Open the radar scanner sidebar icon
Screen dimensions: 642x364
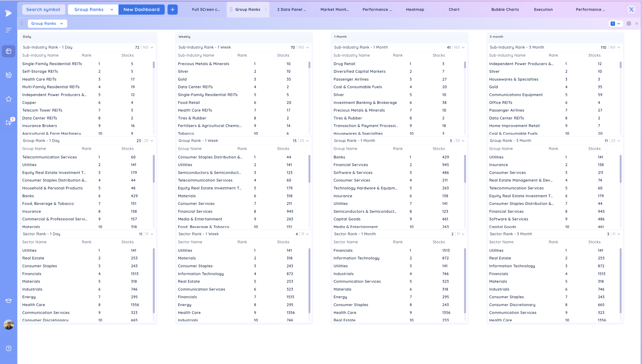[9, 75]
